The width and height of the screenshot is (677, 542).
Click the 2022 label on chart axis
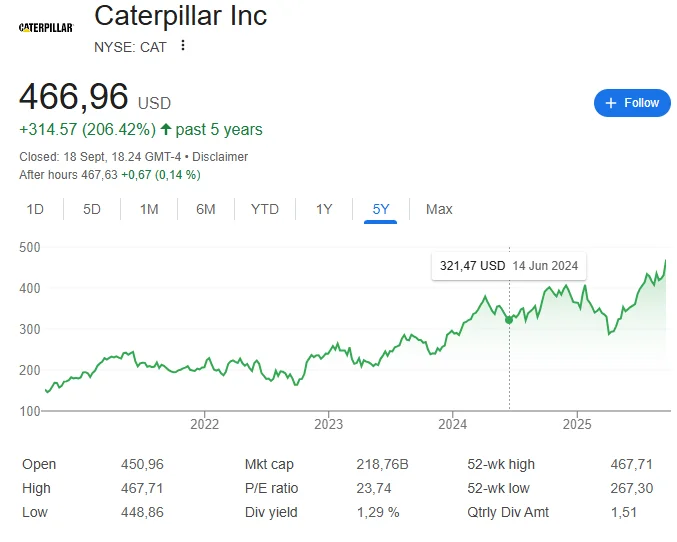[204, 424]
